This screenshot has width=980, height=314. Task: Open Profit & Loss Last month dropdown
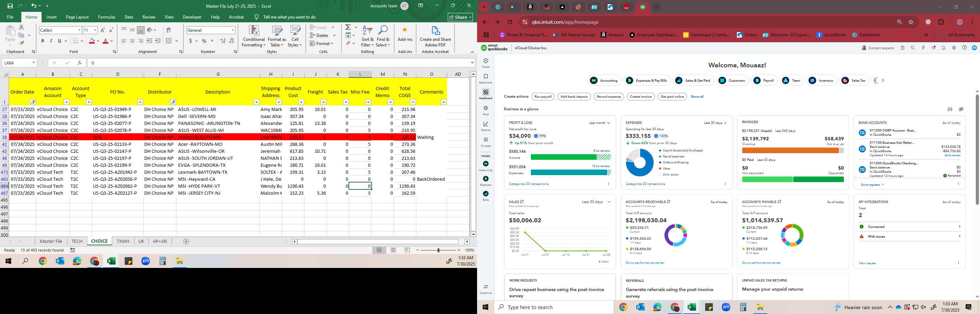click(600, 123)
